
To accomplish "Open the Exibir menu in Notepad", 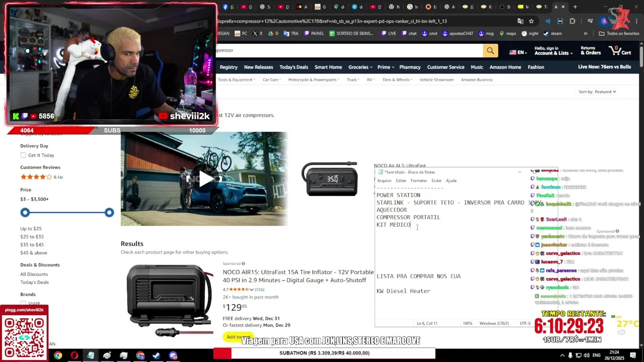I will pos(436,180).
